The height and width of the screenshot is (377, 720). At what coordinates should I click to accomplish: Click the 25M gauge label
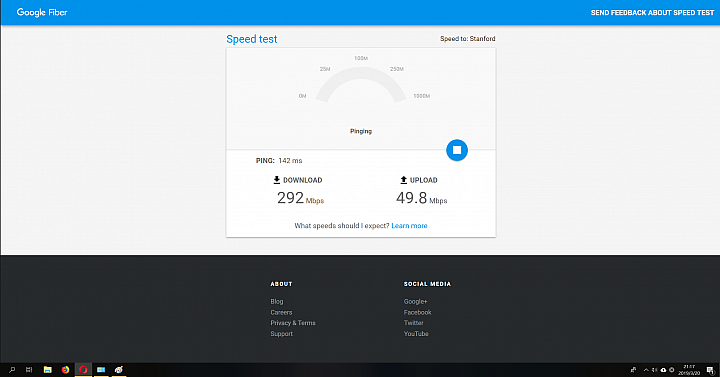(325, 69)
